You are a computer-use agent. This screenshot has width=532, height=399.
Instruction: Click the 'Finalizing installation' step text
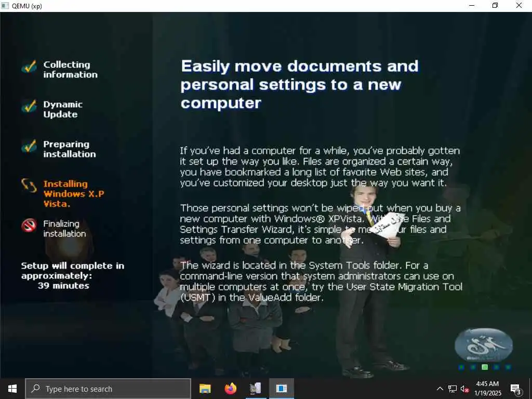[64, 229]
